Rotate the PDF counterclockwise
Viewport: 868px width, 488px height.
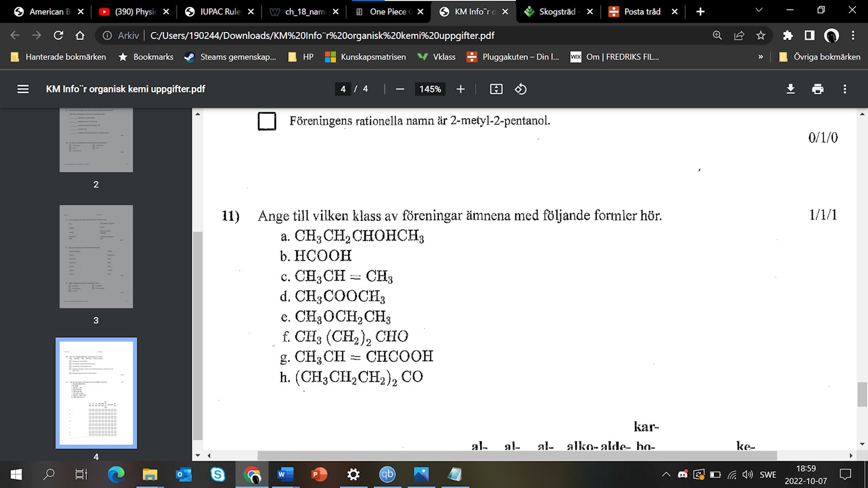coord(520,89)
